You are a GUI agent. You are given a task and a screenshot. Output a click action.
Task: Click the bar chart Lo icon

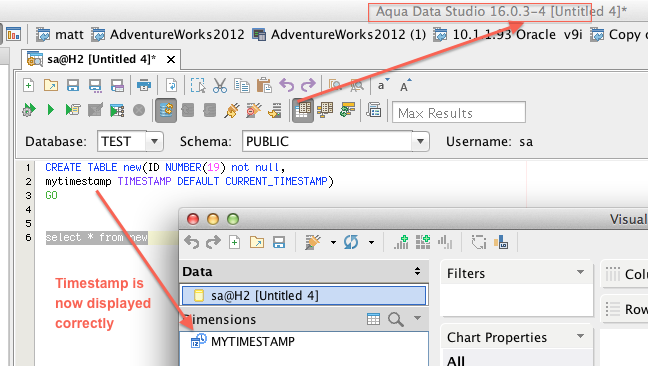coord(500,242)
